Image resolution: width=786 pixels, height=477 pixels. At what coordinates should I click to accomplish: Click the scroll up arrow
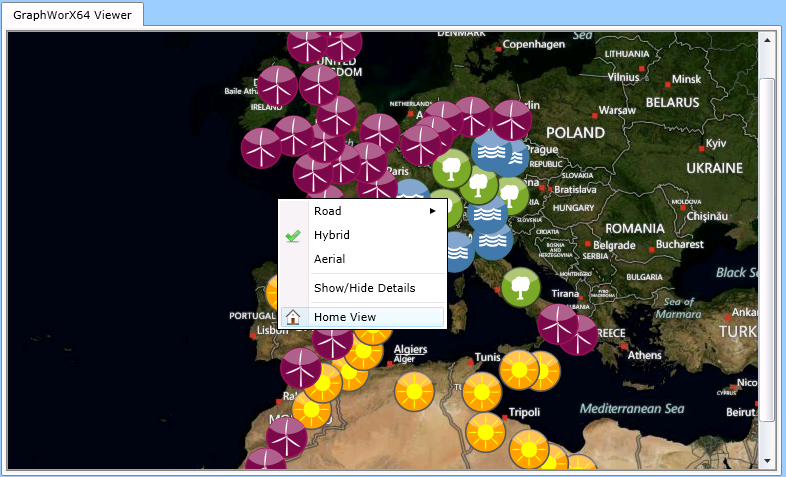click(767, 42)
